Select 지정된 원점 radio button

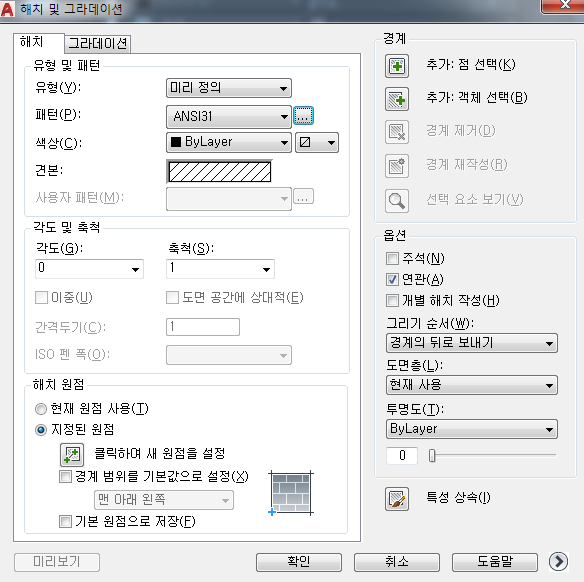(x=41, y=430)
